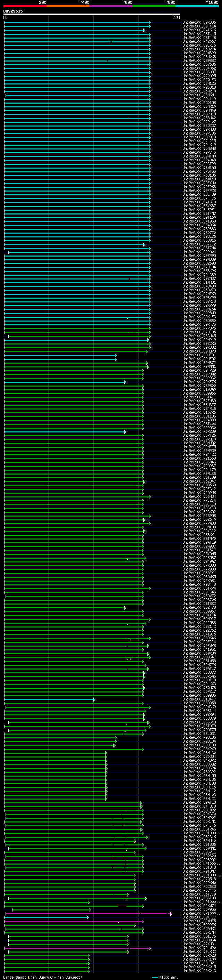Select label UniRef100_C0K0Z8
222x980 pixels.
pyautogui.click(x=199, y=955)
